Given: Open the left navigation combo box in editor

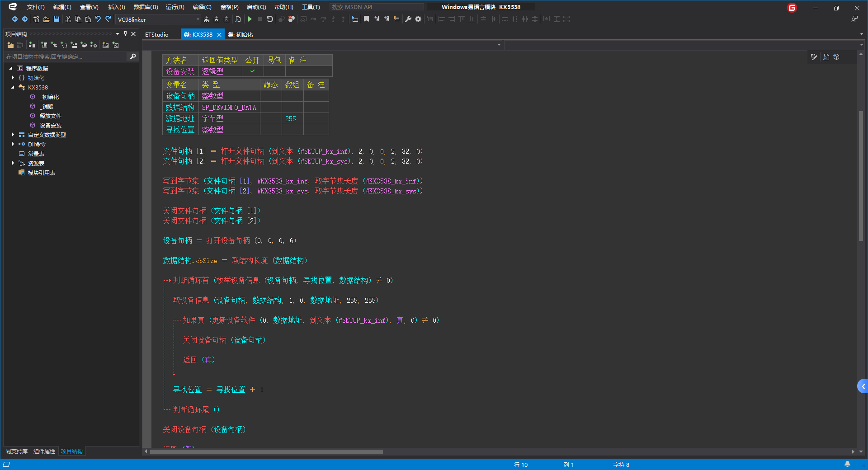Looking at the screenshot, I should 322,45.
